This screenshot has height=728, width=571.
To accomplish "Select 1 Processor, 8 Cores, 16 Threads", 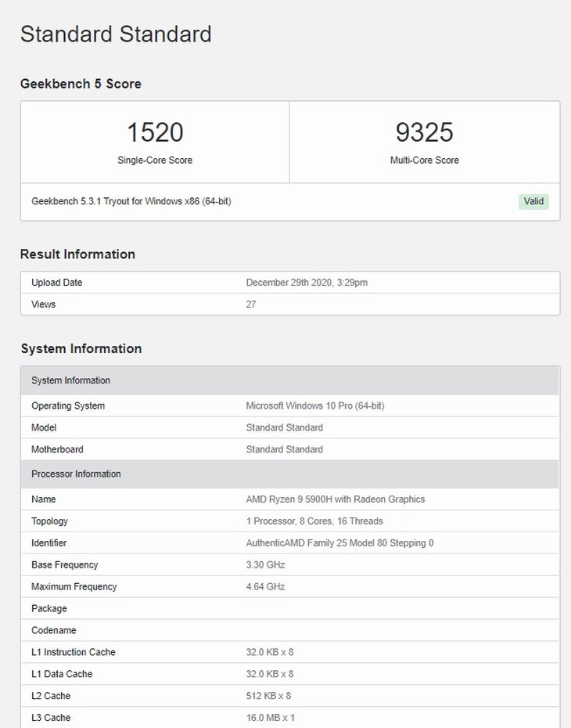I will (314, 521).
